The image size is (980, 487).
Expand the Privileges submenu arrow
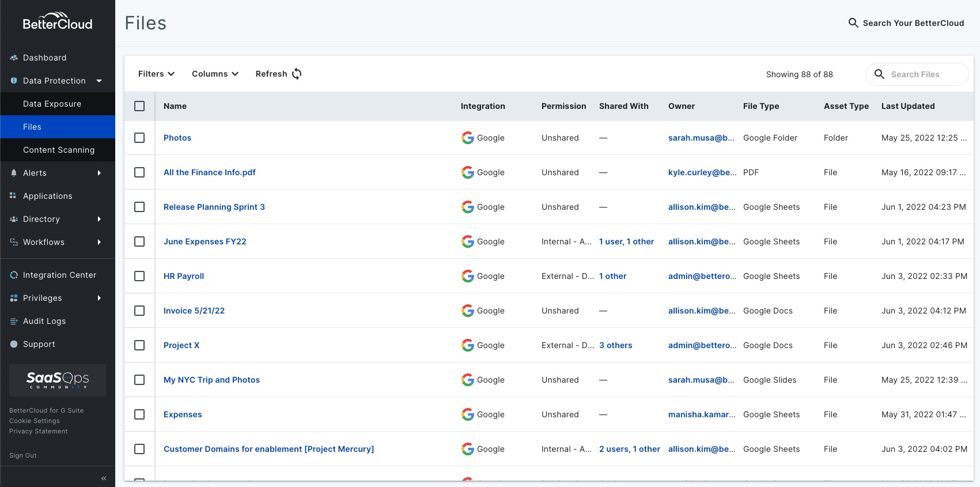[99, 298]
